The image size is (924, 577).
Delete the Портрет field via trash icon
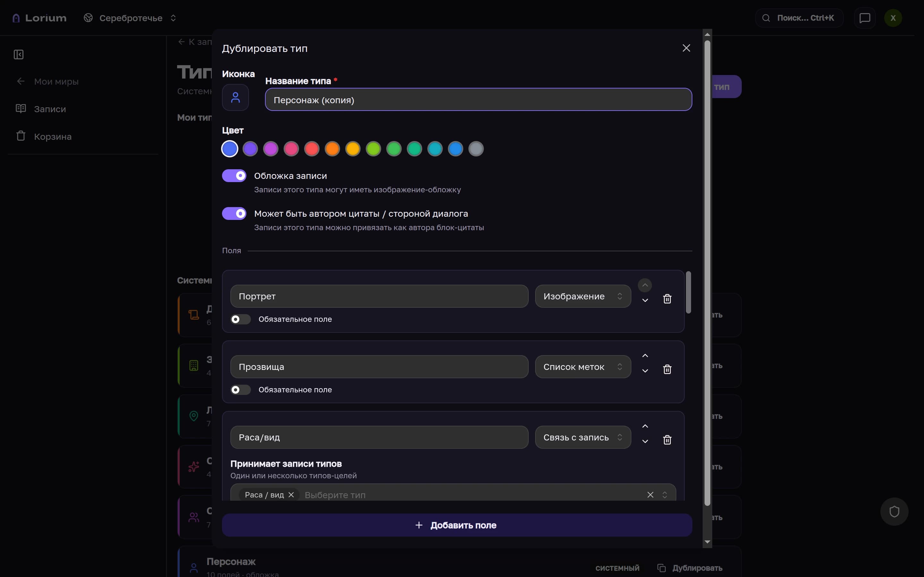667,299
